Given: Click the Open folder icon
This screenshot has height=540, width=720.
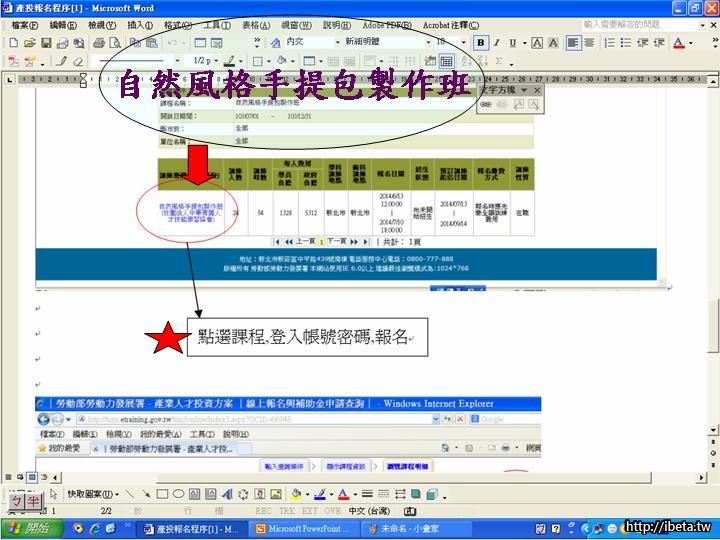Looking at the screenshot, I should pos(30,43).
